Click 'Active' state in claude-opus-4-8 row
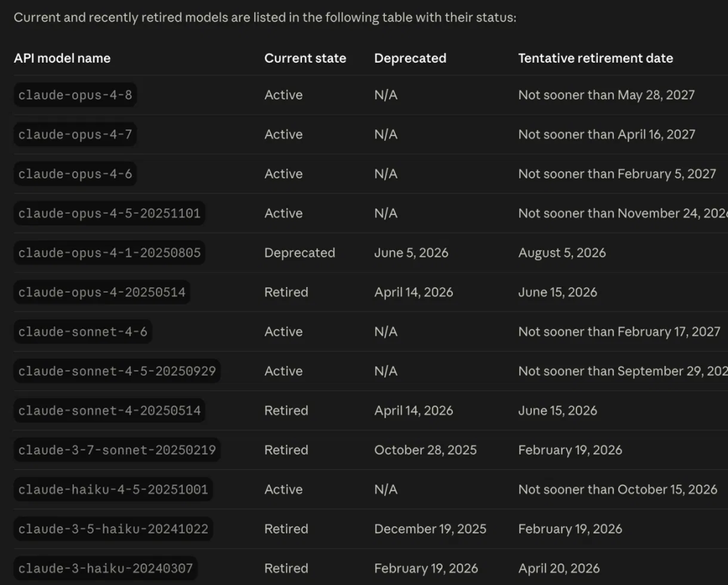The height and width of the screenshot is (585, 728). [x=283, y=95]
